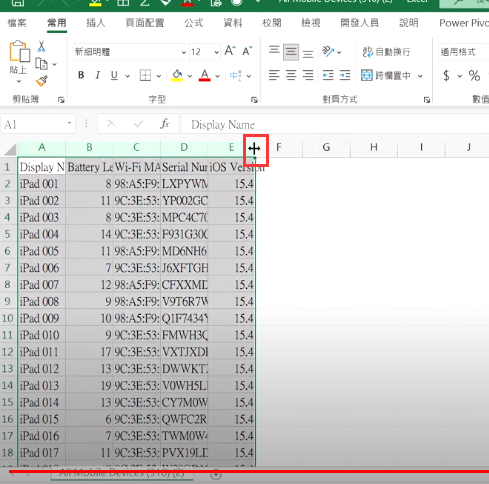This screenshot has height=484, width=489.
Task: Open the clipboard group dialog launcher
Action: click(61, 100)
